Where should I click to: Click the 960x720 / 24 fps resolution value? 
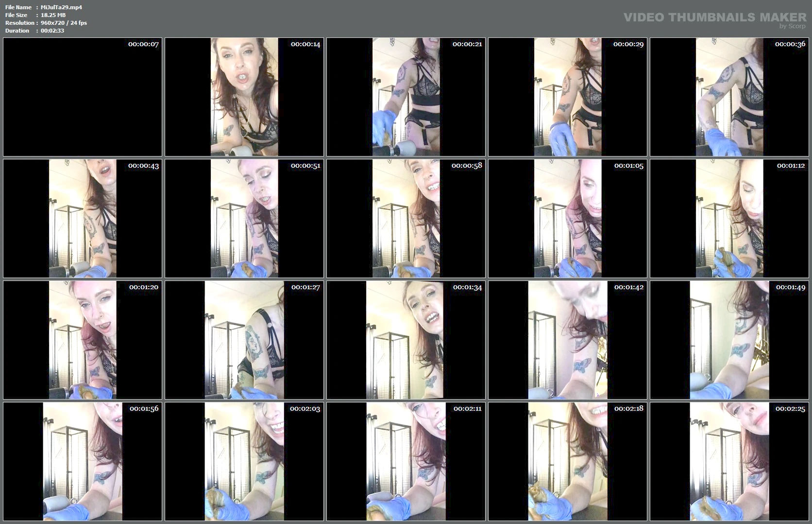(x=64, y=23)
